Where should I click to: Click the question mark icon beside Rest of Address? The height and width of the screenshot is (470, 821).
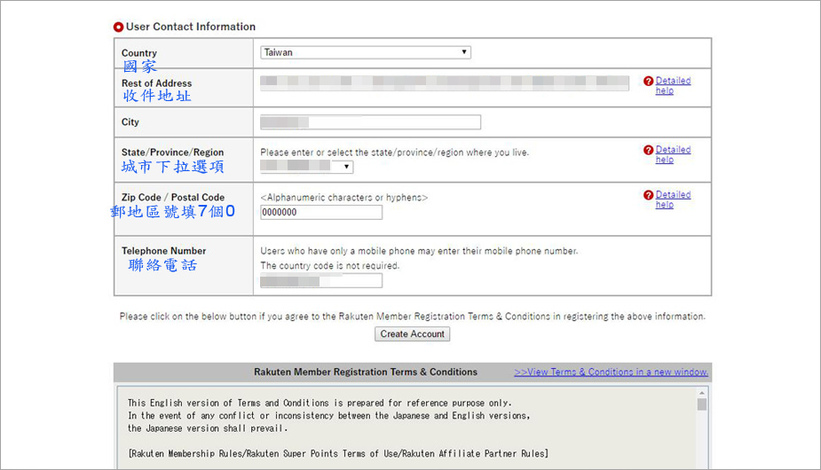648,81
